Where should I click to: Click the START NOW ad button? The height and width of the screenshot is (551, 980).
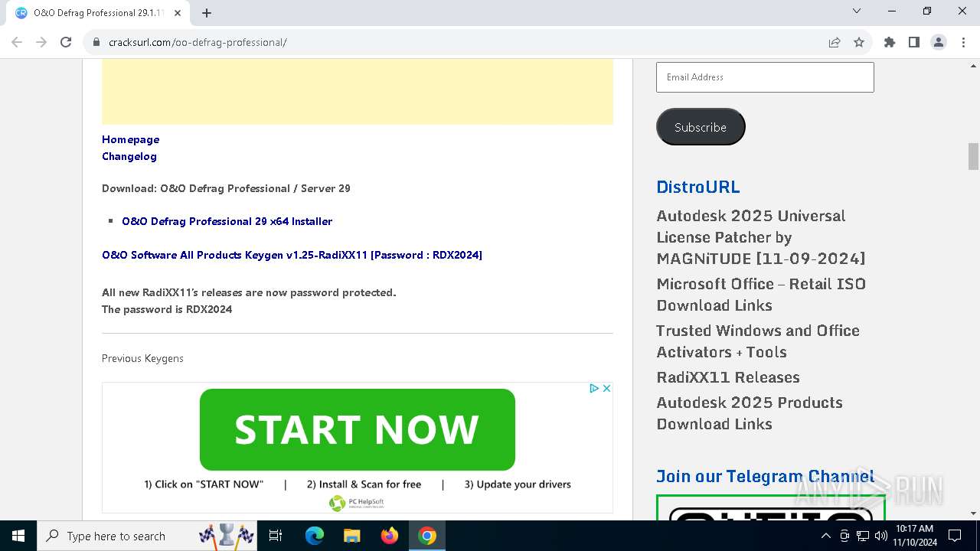[x=358, y=429]
